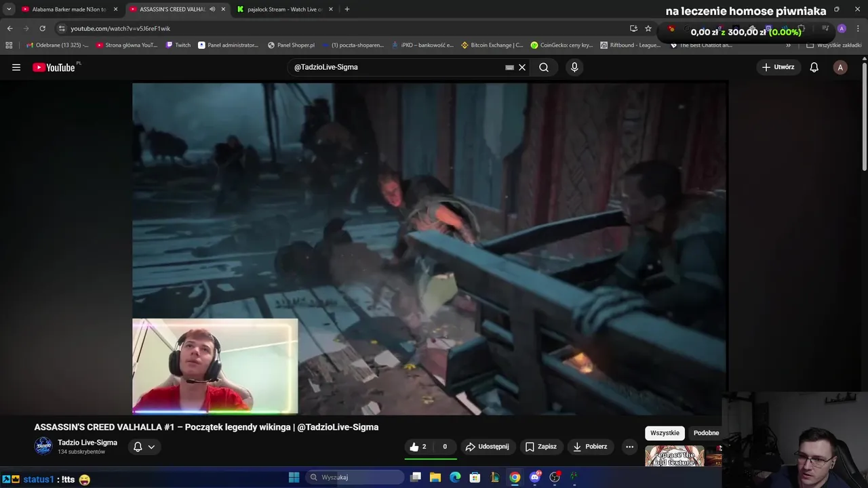Open the Windows Start button
The width and height of the screenshot is (868, 488).
294,477
